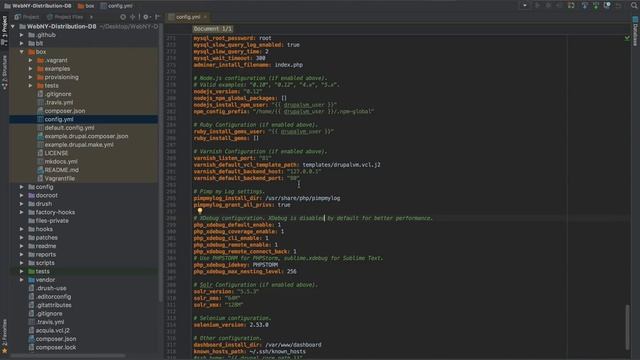The width and height of the screenshot is (640, 360).
Task: Click the VCS Update Project icon
Action: (x=584, y=5)
